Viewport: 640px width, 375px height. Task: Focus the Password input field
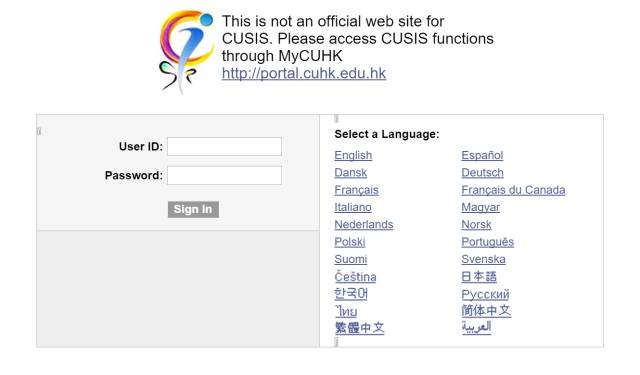pos(224,175)
